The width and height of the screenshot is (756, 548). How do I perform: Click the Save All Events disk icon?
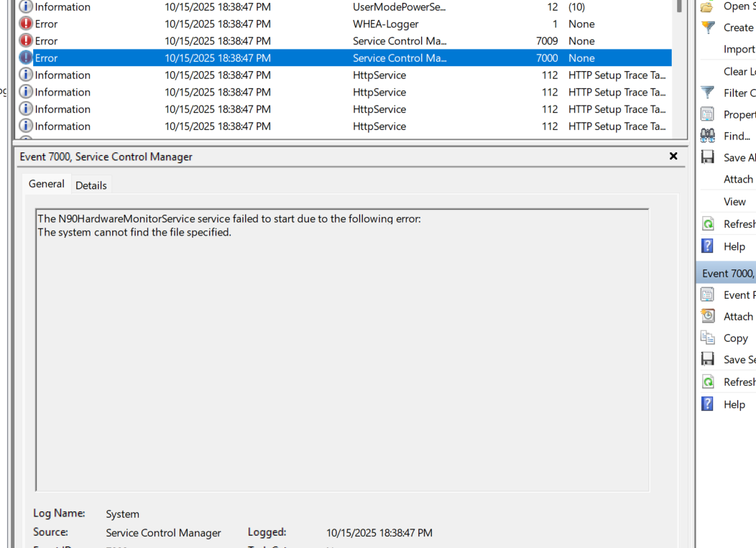[x=708, y=157]
